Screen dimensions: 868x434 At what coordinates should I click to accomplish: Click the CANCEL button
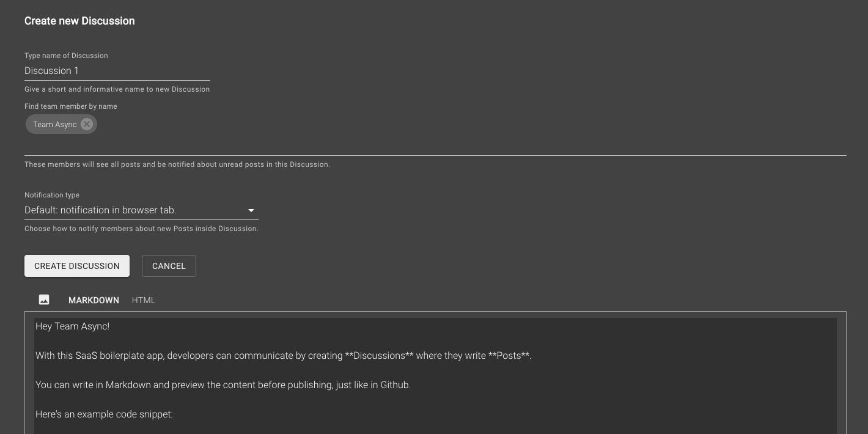click(169, 266)
